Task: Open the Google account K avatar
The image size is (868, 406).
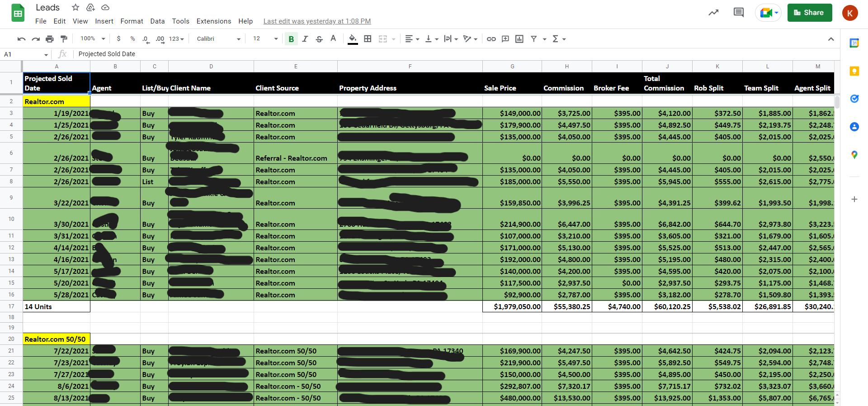Action: 850,13
